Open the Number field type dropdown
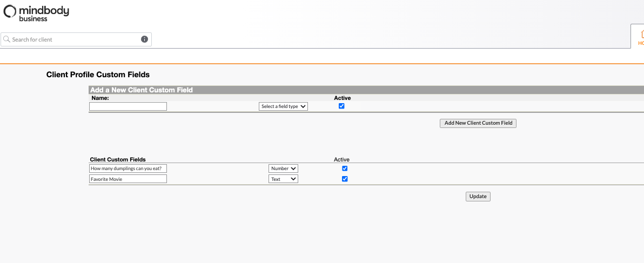The image size is (644, 263). (284, 168)
